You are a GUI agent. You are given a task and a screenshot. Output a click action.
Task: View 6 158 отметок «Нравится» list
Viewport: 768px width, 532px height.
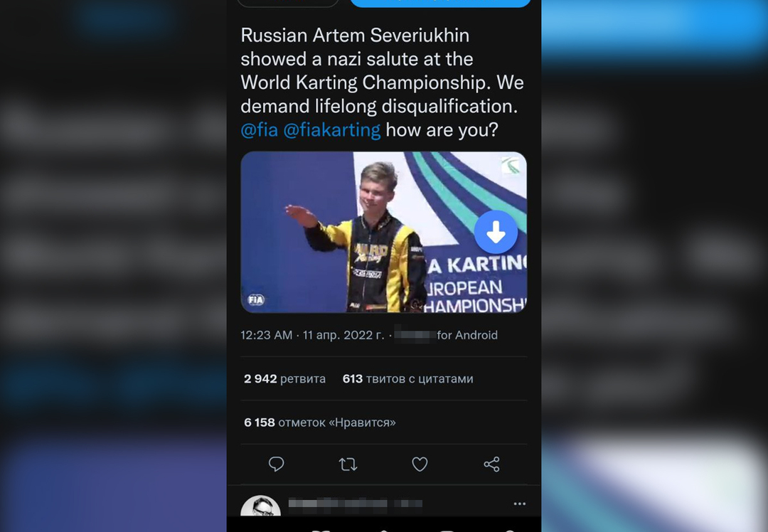click(320, 422)
